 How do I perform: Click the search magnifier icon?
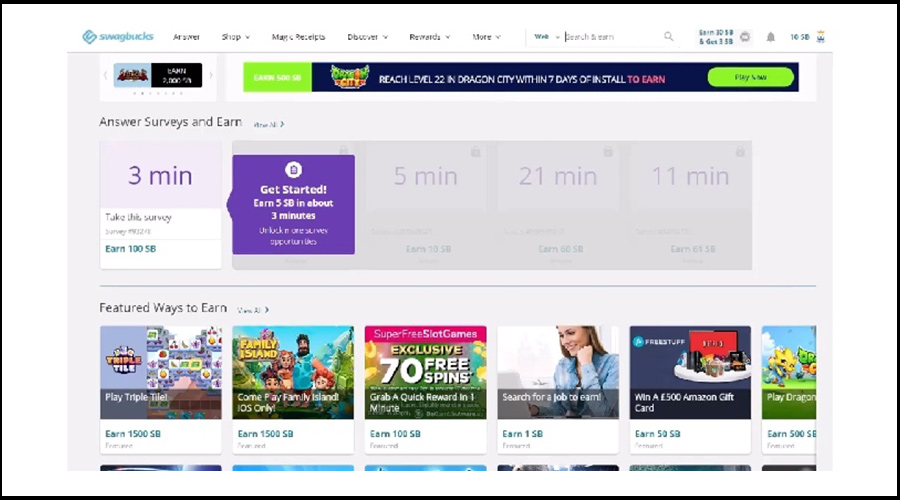tap(669, 37)
